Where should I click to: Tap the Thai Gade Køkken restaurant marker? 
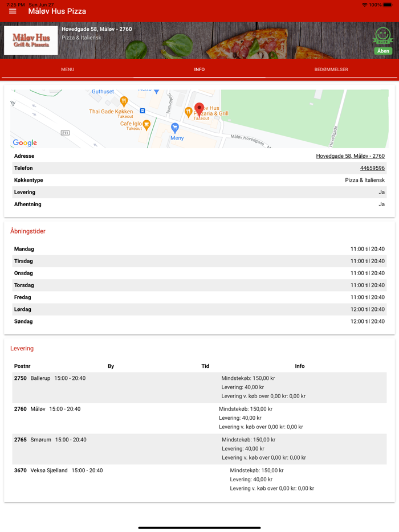click(124, 101)
